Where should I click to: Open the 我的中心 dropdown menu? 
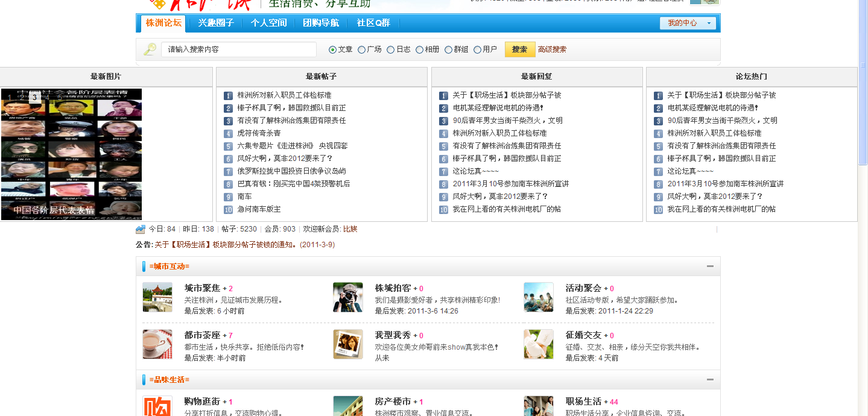click(x=688, y=23)
